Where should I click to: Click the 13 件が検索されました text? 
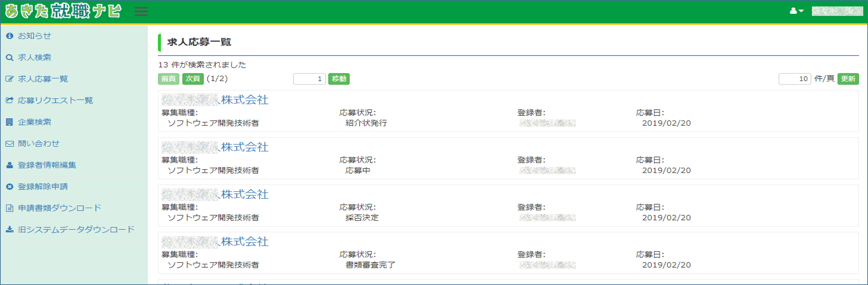pyautogui.click(x=202, y=65)
